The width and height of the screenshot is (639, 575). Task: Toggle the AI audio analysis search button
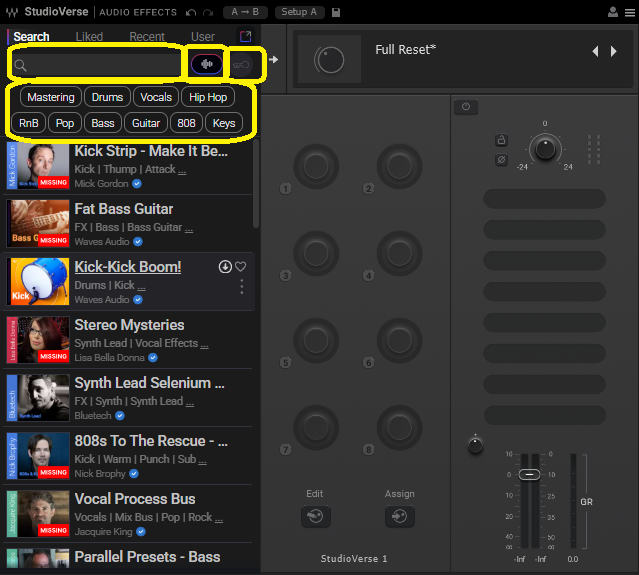207,64
